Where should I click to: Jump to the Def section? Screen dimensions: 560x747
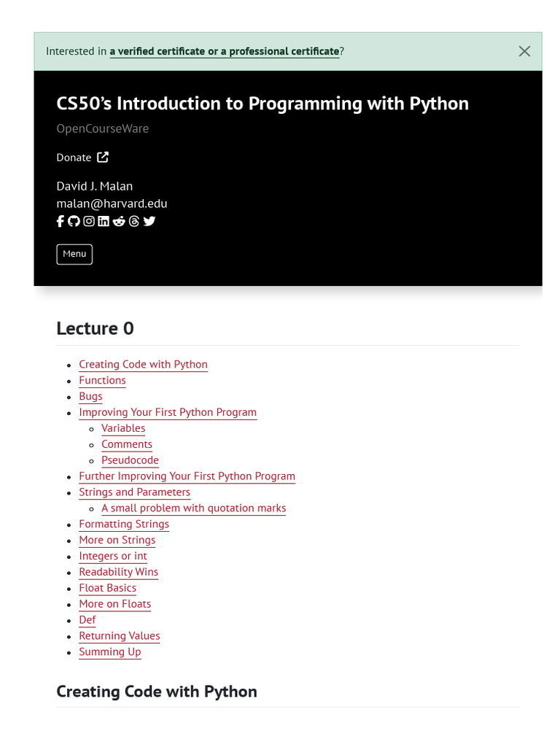[87, 620]
